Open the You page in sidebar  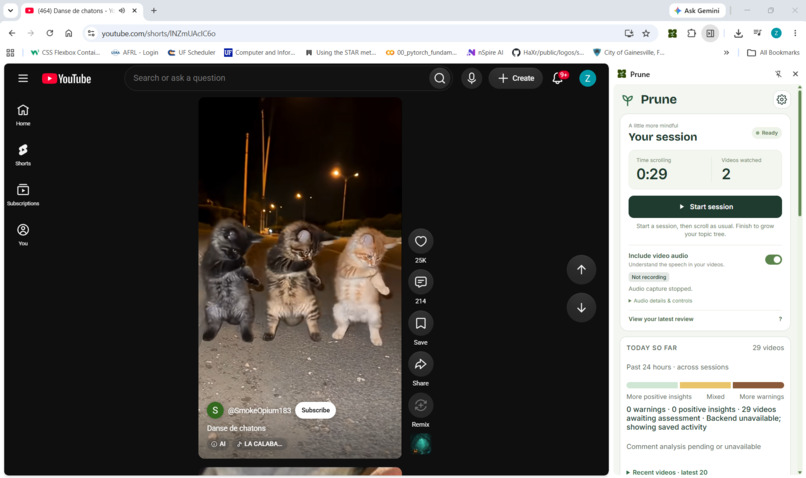pos(23,235)
